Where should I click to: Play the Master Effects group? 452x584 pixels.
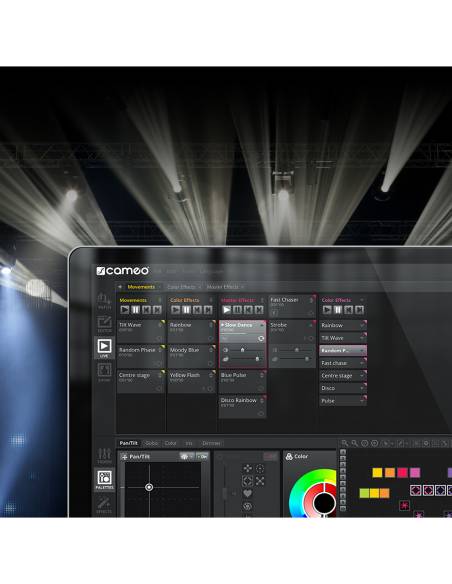(x=227, y=310)
